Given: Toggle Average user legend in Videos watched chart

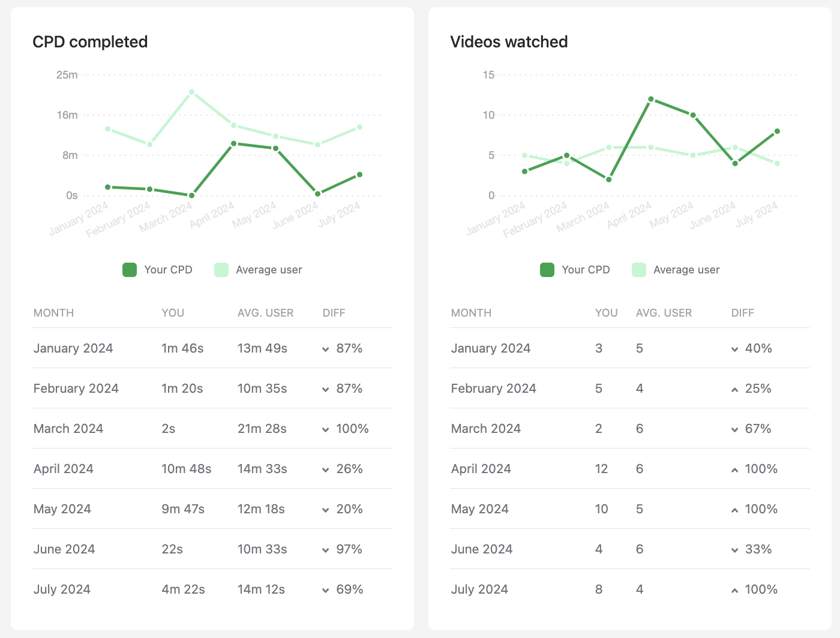Looking at the screenshot, I should tap(676, 270).
